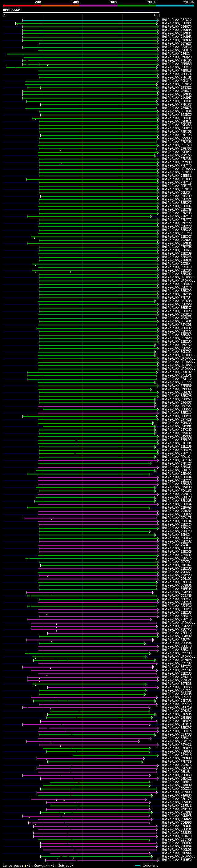Open the UniRef100_Q9M3N1 hit
This screenshot has width=197, height=868.
pos(177,426)
